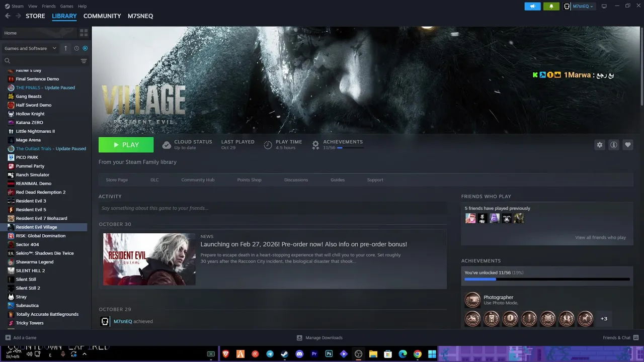This screenshot has height=362, width=644.
Task: Open the Guides link
Action: coord(338,179)
